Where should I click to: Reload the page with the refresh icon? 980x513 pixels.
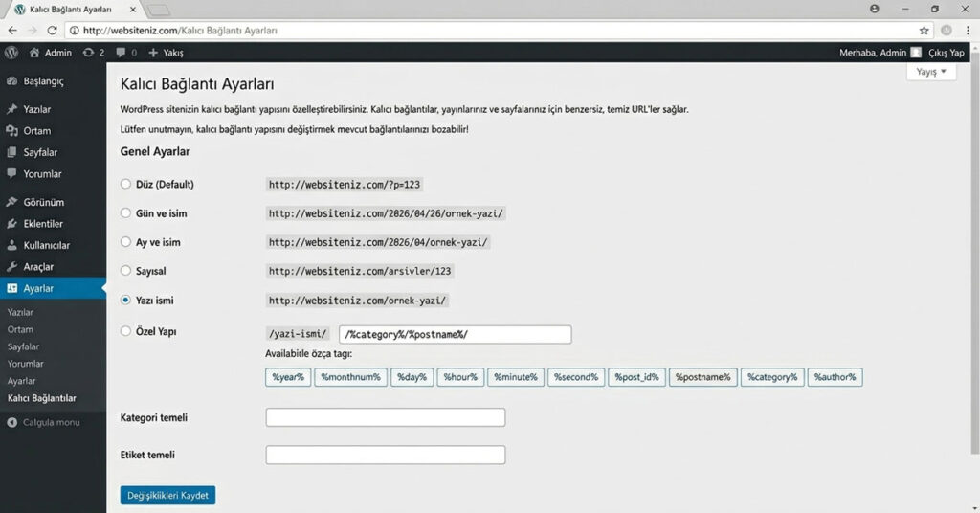[x=52, y=30]
